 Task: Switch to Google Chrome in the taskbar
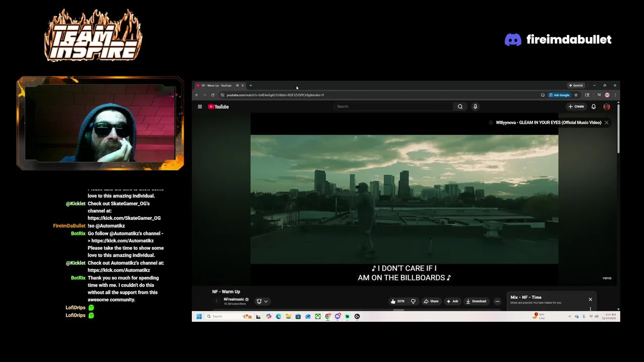[x=328, y=316]
